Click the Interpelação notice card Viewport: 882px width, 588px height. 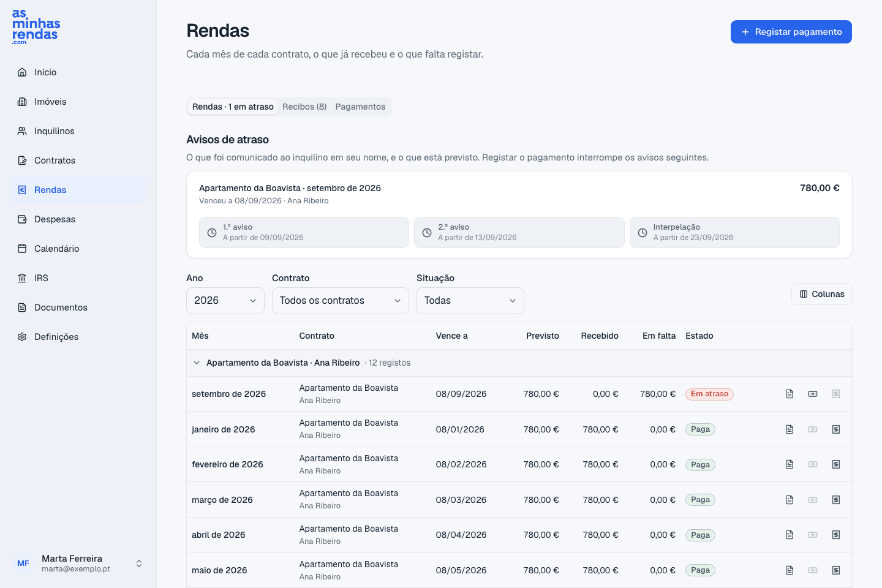tap(734, 232)
